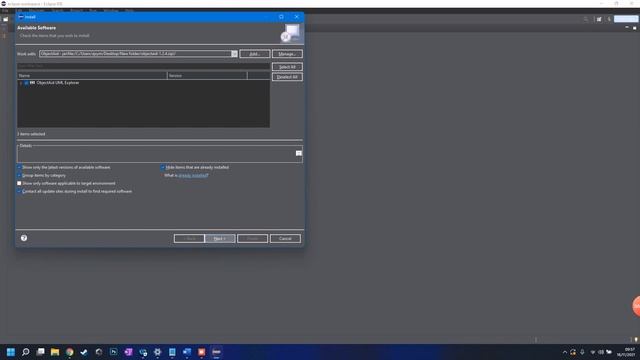640x360 pixels.
Task: Maximize the Install dialog window
Action: coord(281,17)
